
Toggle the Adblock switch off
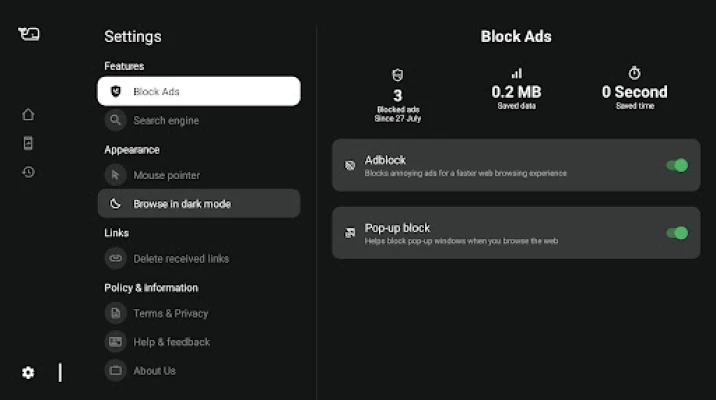coord(677,165)
